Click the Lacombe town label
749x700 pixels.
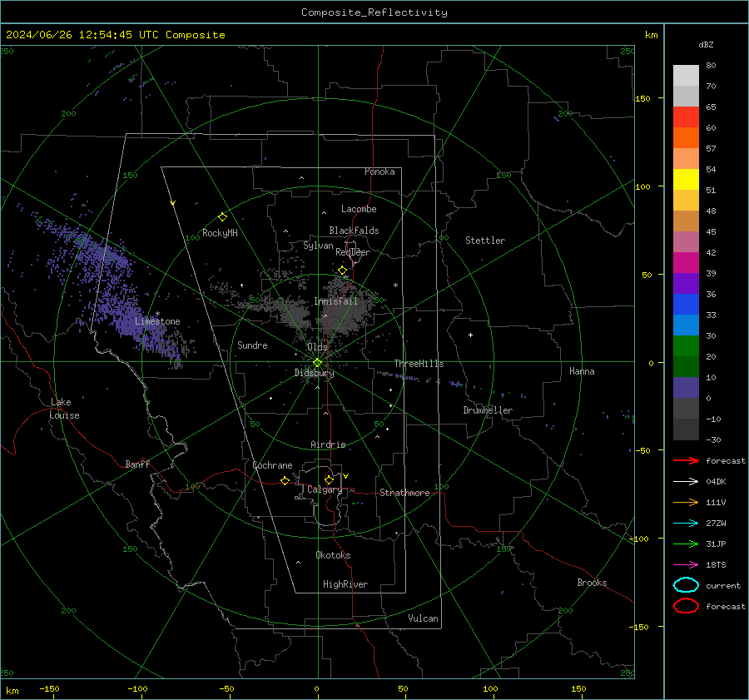point(359,209)
